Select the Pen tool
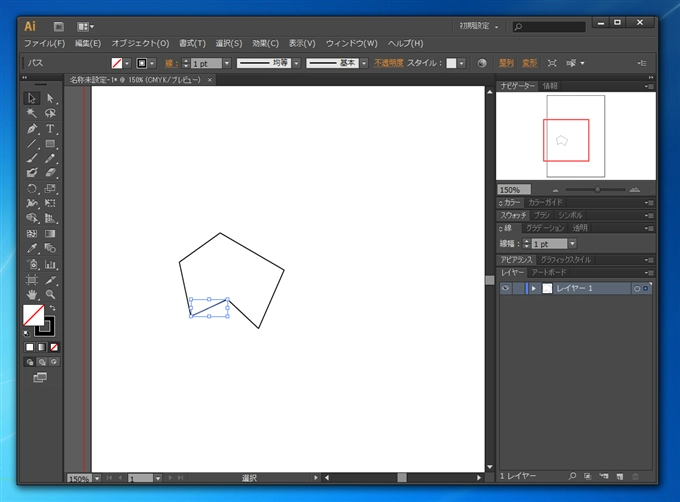Image resolution: width=680 pixels, height=502 pixels. [32, 129]
